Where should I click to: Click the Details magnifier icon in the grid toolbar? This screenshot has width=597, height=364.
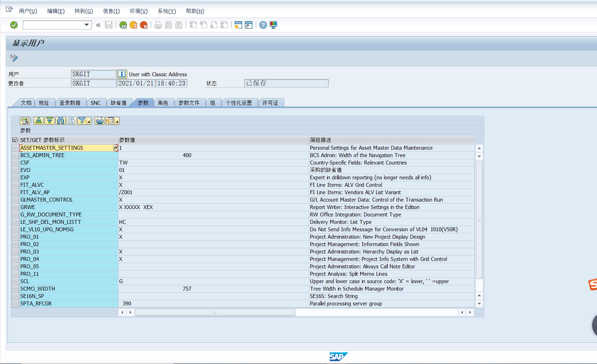click(25, 121)
